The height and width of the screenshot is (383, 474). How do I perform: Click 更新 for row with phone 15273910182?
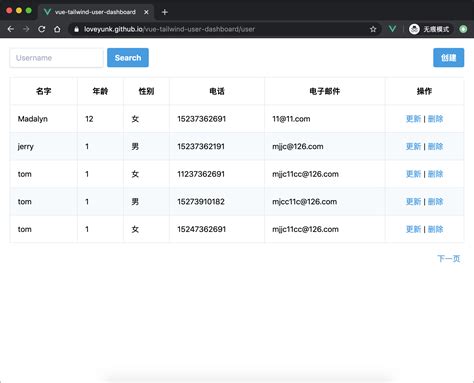point(413,202)
